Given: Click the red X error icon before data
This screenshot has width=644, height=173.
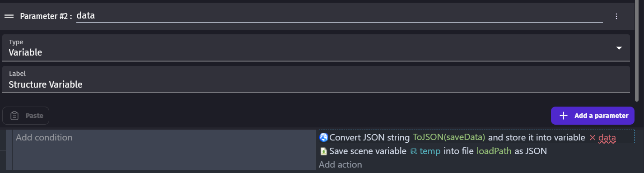Looking at the screenshot, I should click(x=593, y=137).
